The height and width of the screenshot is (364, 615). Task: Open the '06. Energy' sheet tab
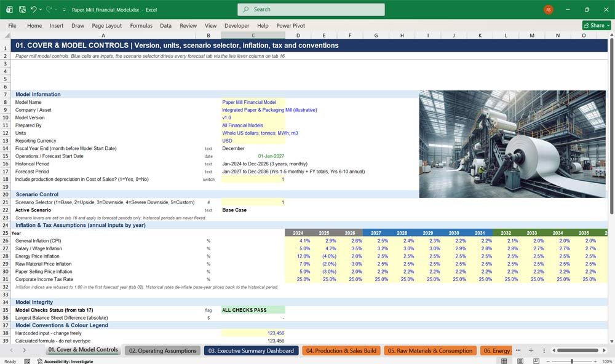click(x=496, y=350)
